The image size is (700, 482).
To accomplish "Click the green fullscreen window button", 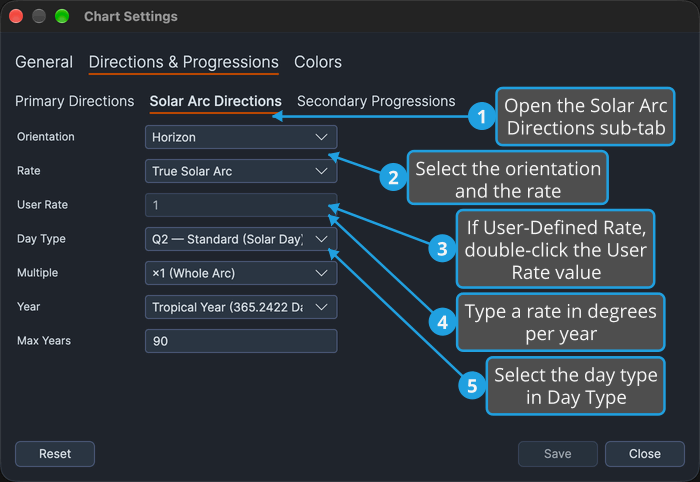I will [62, 16].
